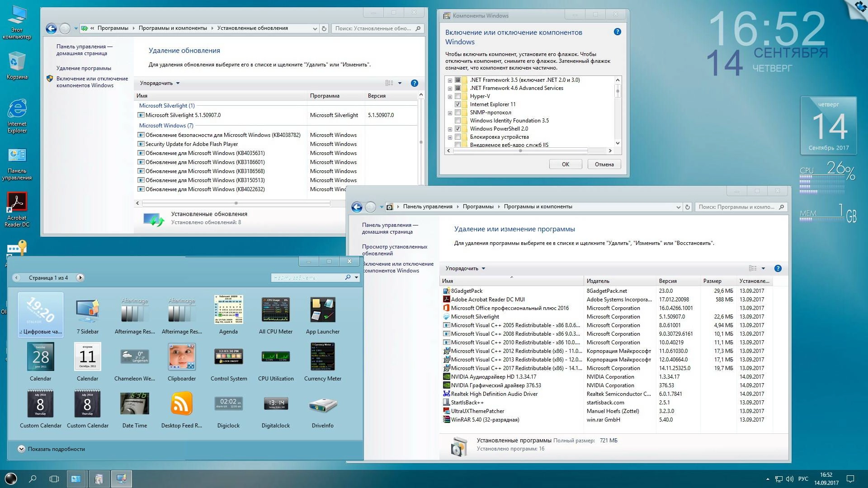Expand the .NET Framework 3.5 tree node

(449, 80)
